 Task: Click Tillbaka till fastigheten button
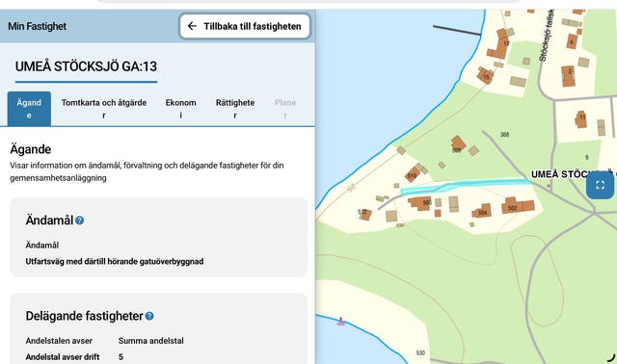245,26
